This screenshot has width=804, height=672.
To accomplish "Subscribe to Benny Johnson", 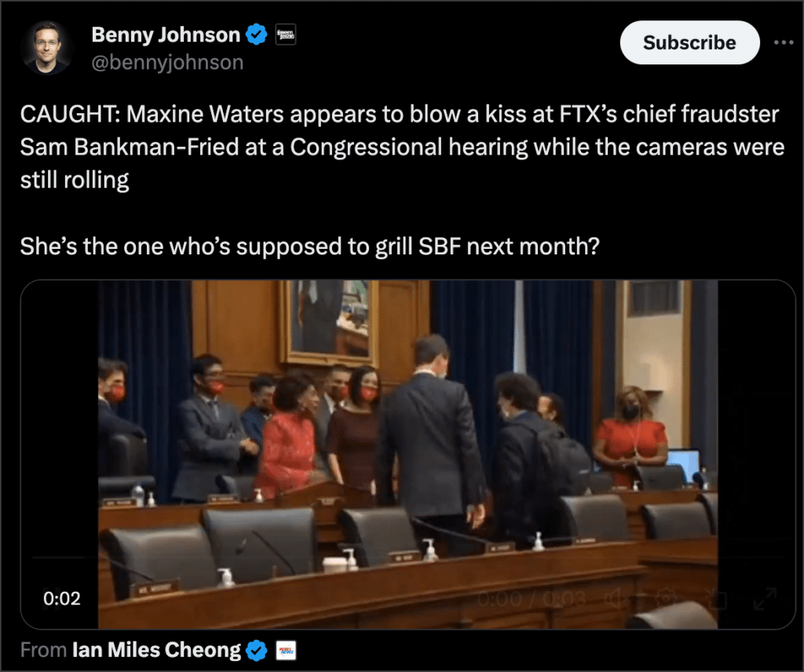I will coord(689,42).
